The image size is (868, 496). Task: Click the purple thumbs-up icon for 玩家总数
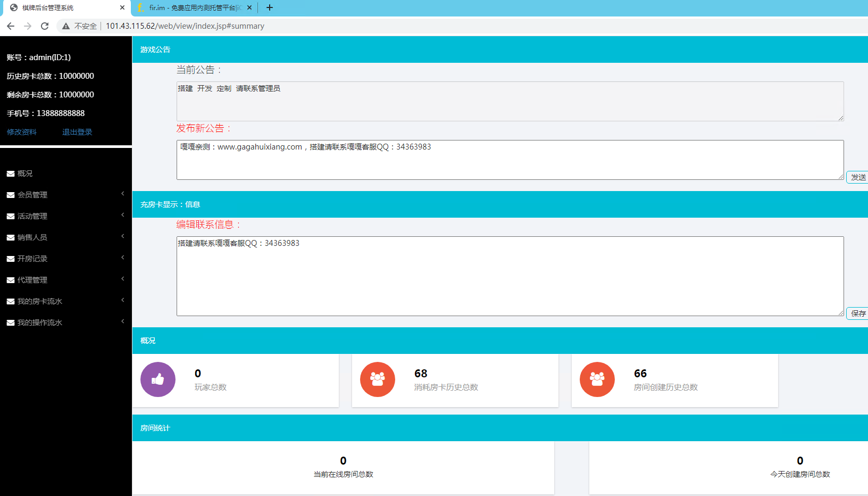(x=158, y=379)
